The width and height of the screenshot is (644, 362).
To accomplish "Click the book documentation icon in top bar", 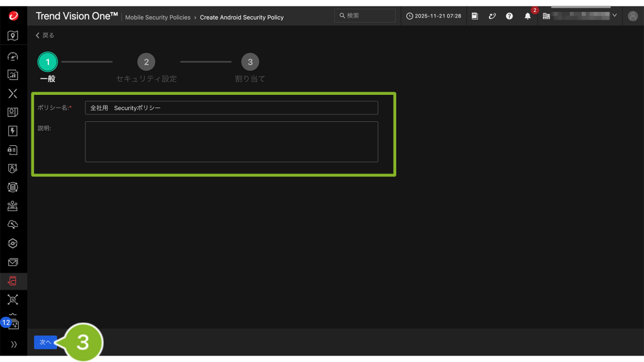I will 475,16.
